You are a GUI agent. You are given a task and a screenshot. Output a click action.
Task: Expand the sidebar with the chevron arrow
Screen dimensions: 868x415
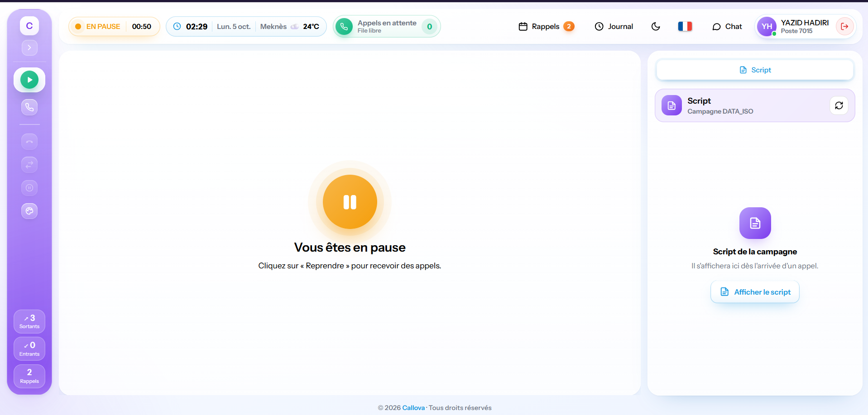29,48
